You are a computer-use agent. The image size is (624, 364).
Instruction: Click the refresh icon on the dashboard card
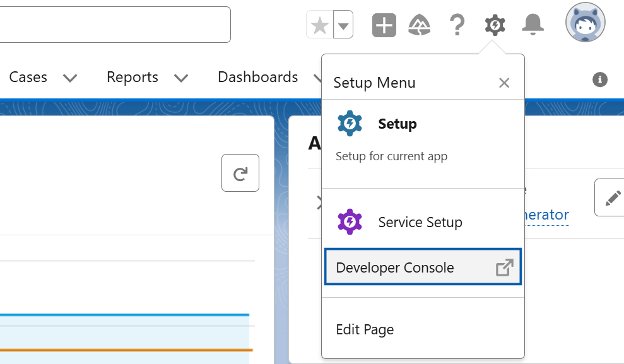240,173
